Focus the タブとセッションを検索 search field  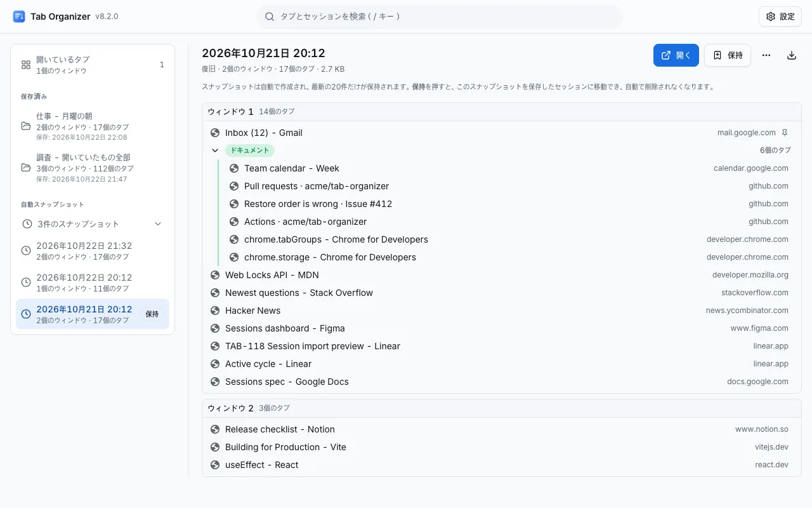[x=440, y=17]
